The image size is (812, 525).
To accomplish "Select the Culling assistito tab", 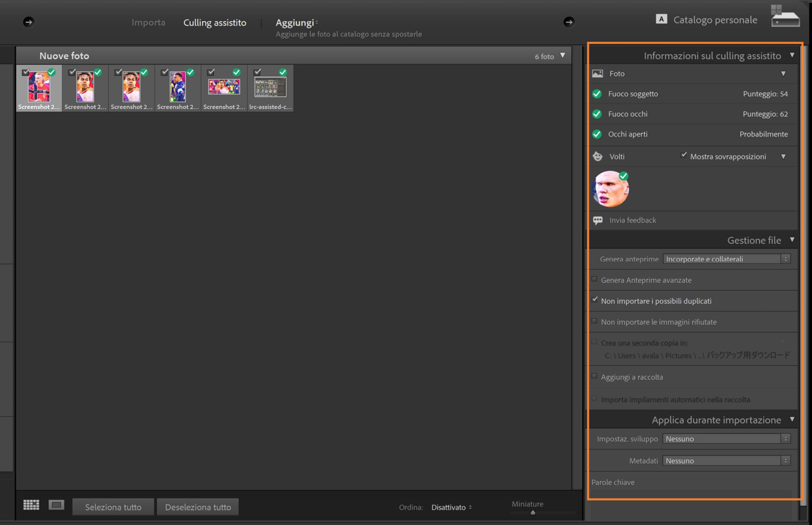I will point(215,23).
